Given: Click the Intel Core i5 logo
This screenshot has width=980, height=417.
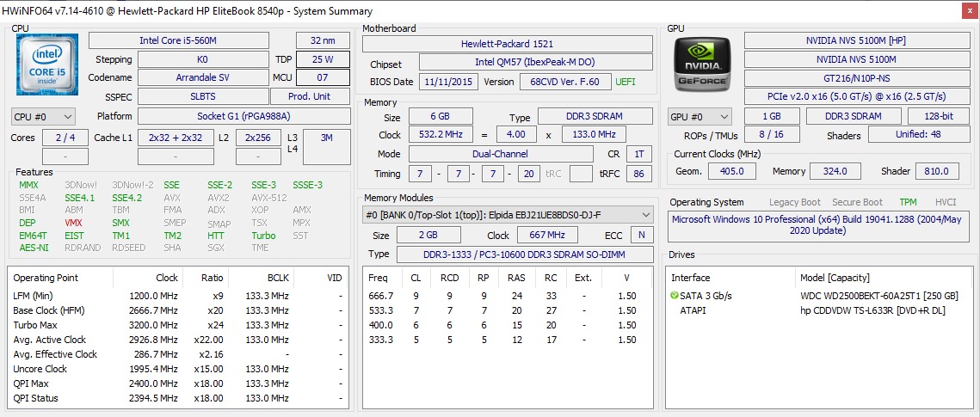Looking at the screenshot, I should point(46,64).
